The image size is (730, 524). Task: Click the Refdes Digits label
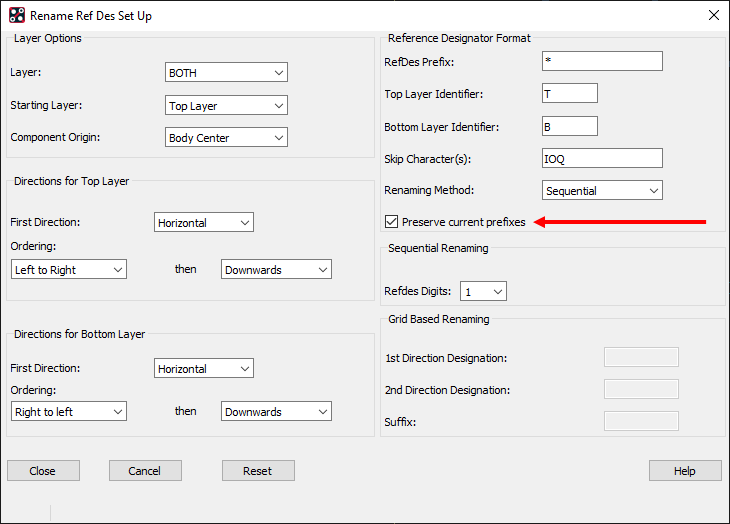click(x=418, y=291)
